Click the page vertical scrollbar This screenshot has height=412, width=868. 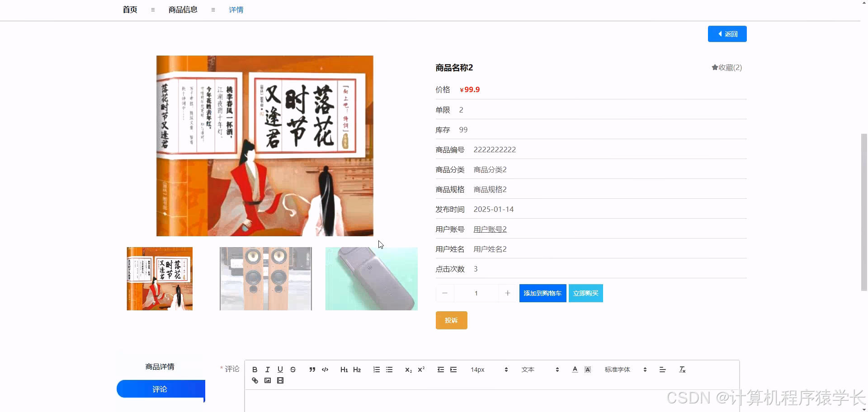point(864,212)
